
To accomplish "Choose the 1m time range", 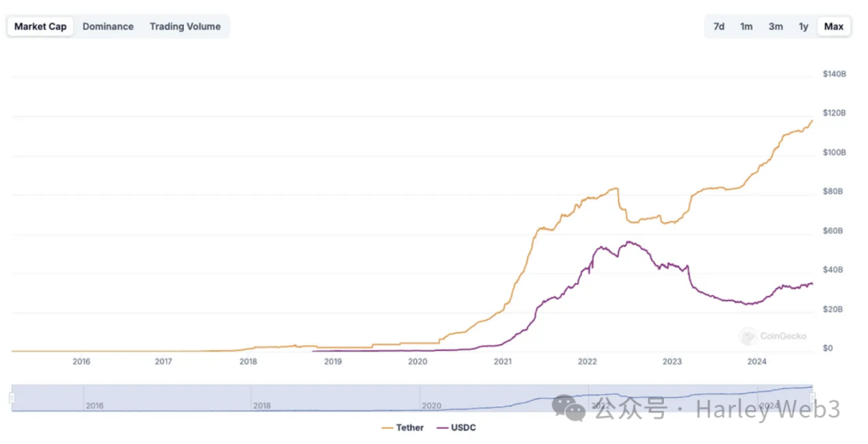I will (x=747, y=27).
